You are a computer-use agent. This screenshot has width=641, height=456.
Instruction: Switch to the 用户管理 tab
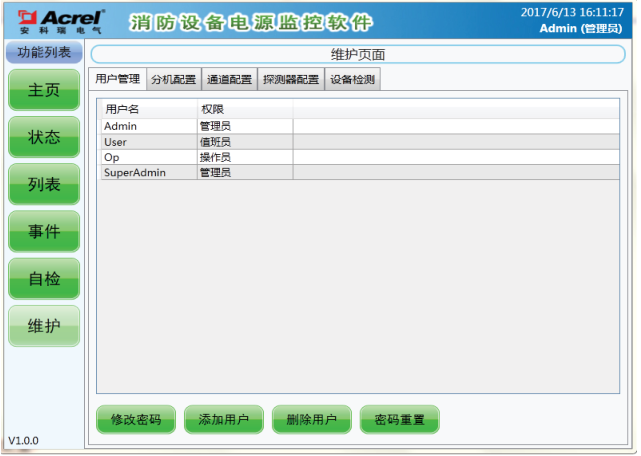point(117,79)
